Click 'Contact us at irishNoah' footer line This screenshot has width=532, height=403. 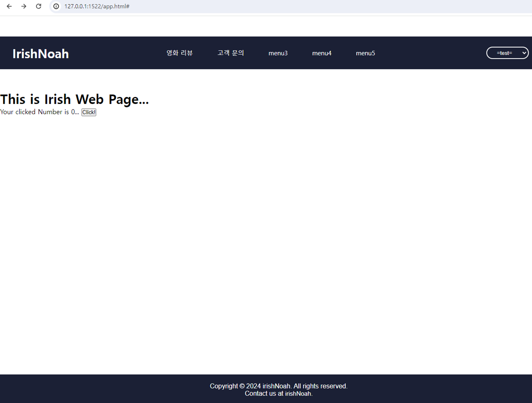[279, 394]
